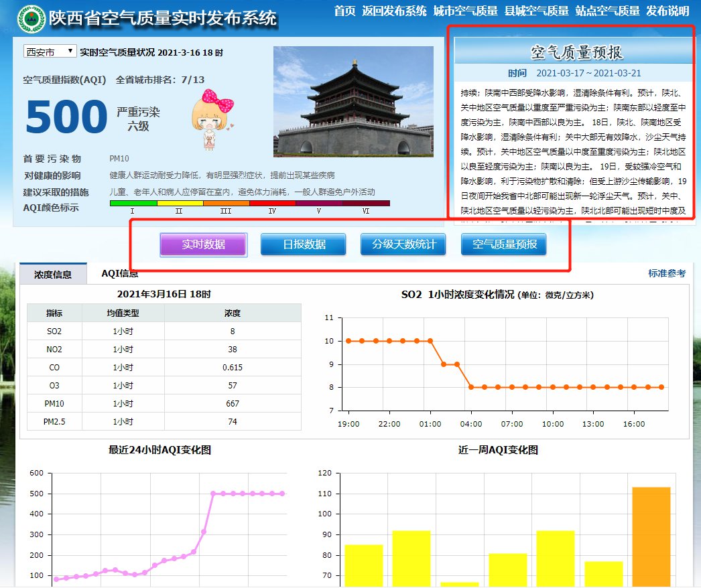Click the green emblem logo top left
The width and height of the screenshot is (701, 588).
[x=29, y=18]
